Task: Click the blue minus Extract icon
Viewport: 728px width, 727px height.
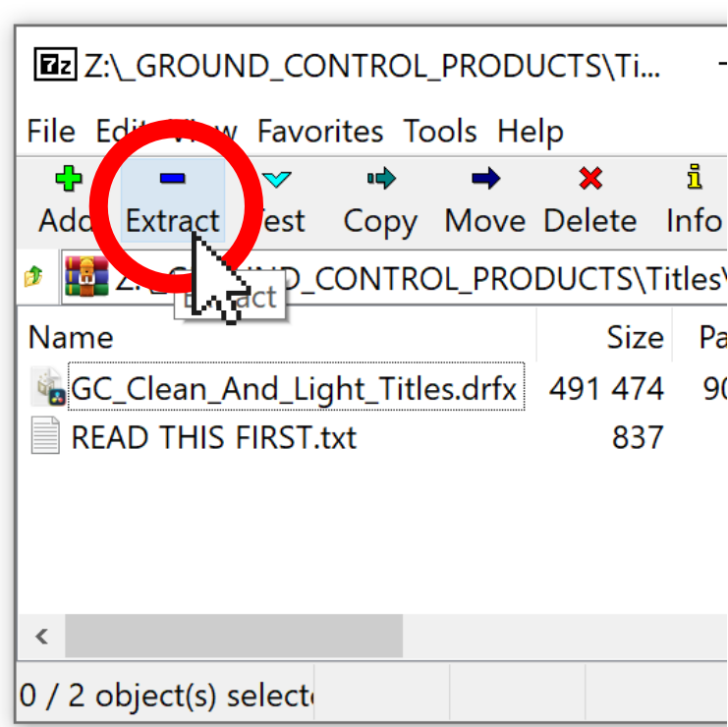Action: [x=172, y=178]
